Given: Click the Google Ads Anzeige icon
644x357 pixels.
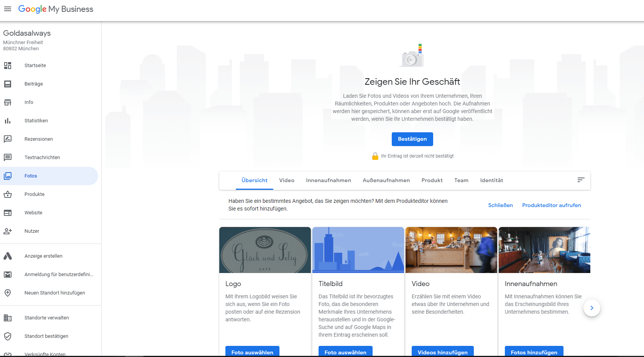Looking at the screenshot, I should [8, 256].
